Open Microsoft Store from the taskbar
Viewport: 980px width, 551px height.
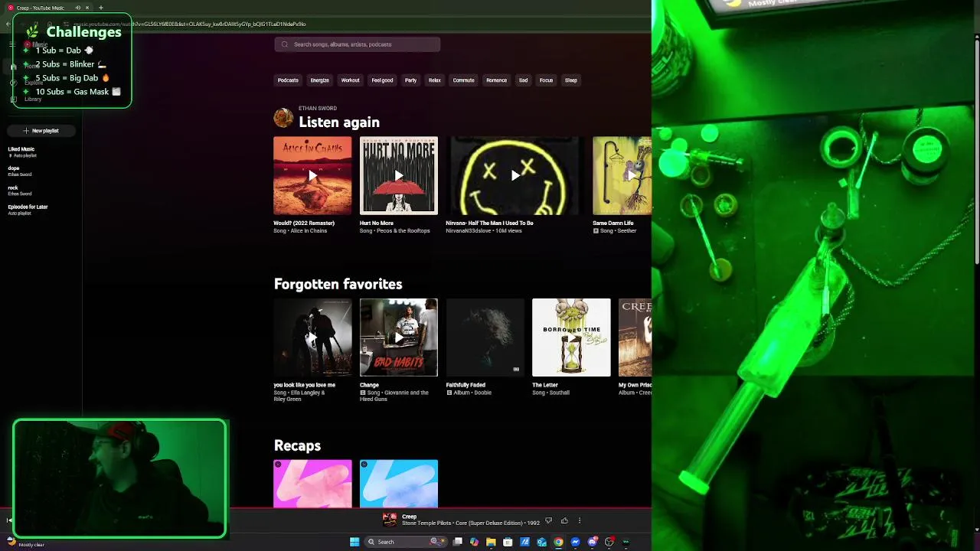[x=508, y=542]
